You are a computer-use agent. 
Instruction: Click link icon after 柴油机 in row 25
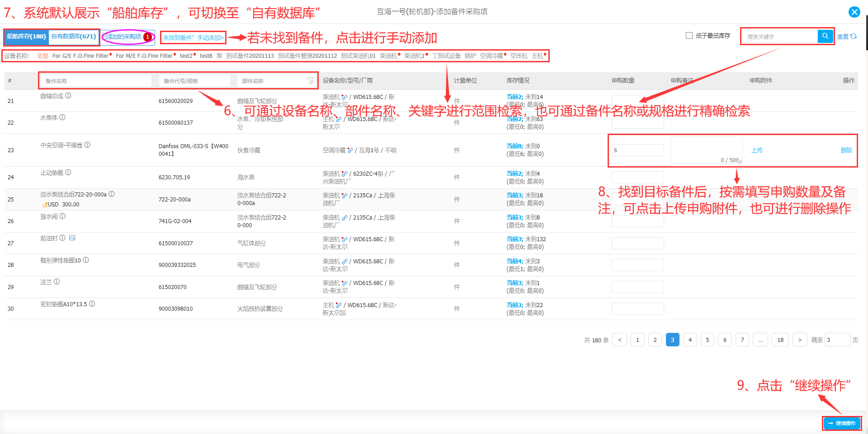point(344,196)
